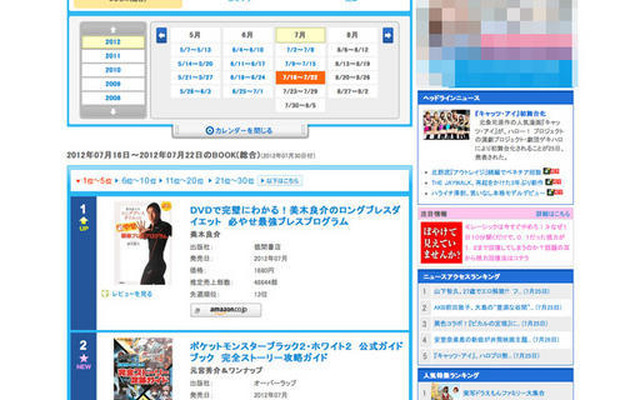Click the pink ad text beside the red banner
The image size is (640, 400).
click(517, 242)
